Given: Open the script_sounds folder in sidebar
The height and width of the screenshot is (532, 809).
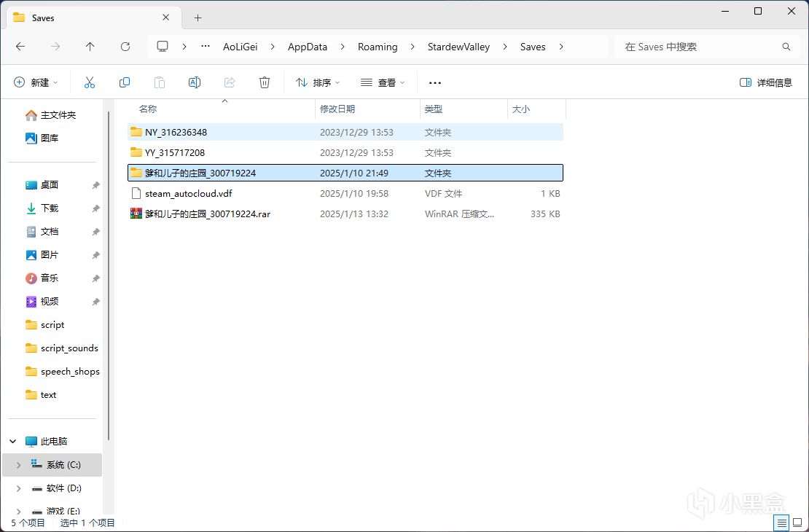Looking at the screenshot, I should 61,348.
